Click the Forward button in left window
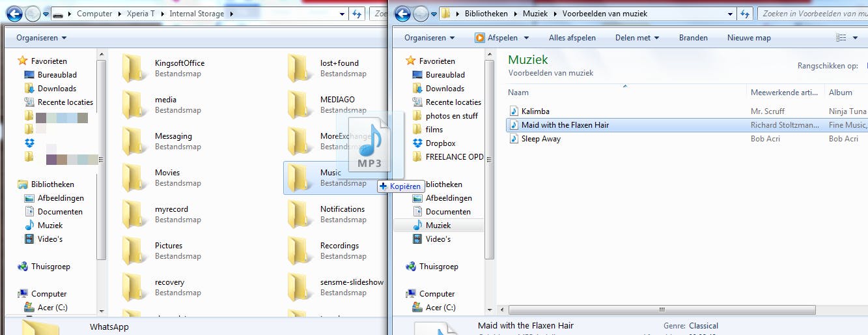This screenshot has height=335, width=868. pyautogui.click(x=32, y=13)
